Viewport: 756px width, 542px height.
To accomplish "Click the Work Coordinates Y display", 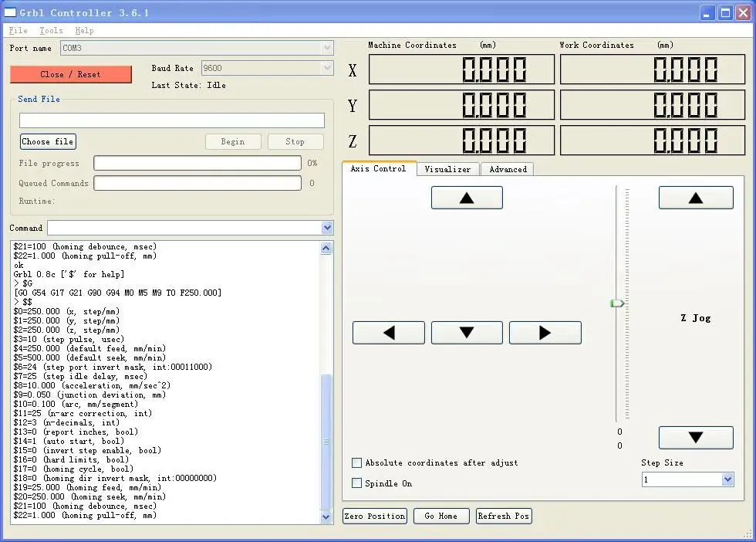I will [653, 105].
